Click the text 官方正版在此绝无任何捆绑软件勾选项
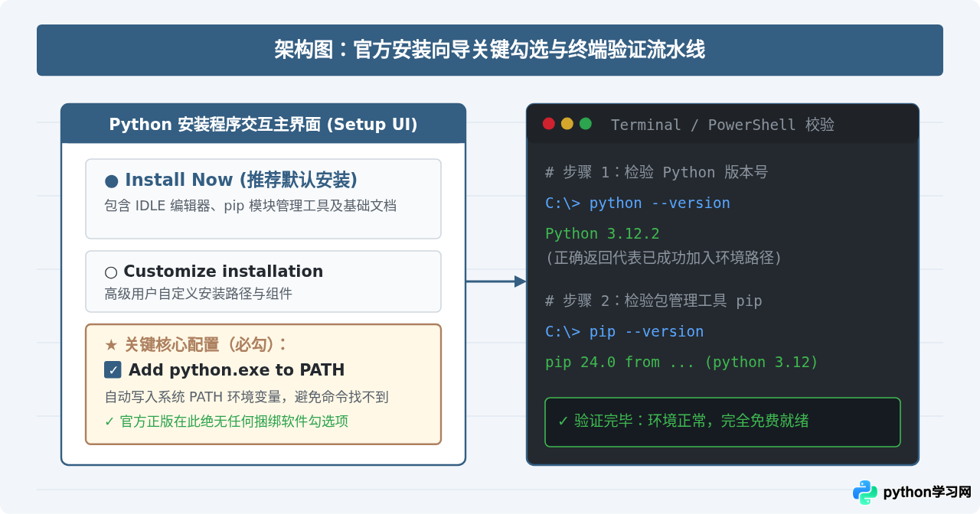Image resolution: width=980 pixels, height=514 pixels. click(x=234, y=421)
